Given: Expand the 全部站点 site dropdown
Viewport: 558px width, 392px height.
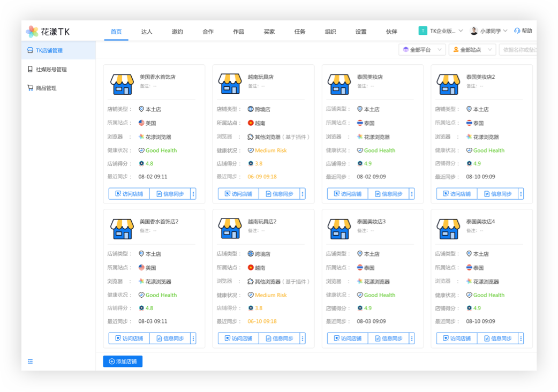Looking at the screenshot, I should (x=472, y=50).
